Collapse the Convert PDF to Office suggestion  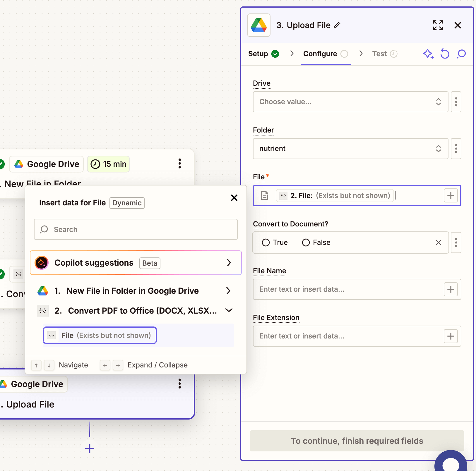(x=229, y=310)
